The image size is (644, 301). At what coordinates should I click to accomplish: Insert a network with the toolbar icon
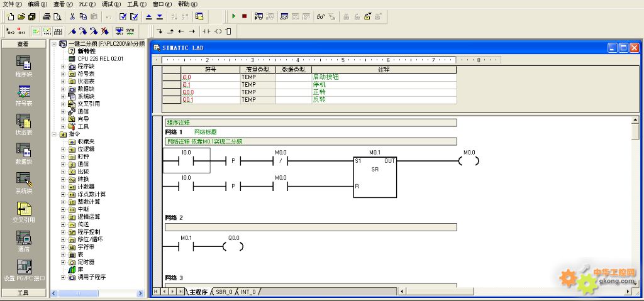(x=11, y=31)
